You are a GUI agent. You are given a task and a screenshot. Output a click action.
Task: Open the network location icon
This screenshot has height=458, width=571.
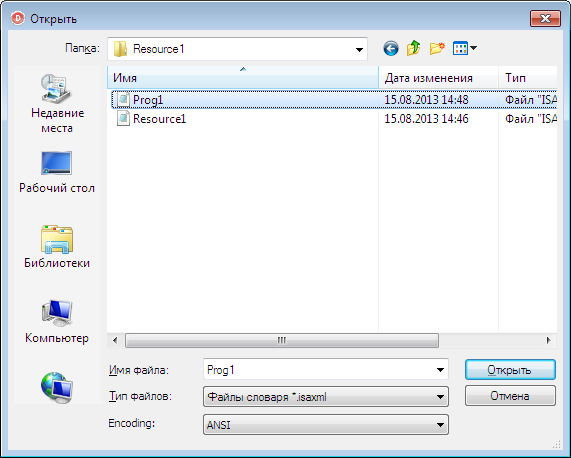[57, 387]
